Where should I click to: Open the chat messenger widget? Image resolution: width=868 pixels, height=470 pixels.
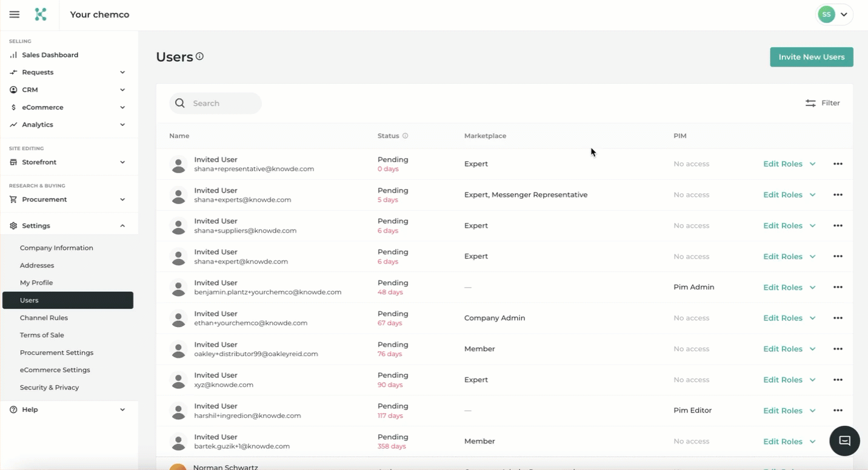pos(844,440)
